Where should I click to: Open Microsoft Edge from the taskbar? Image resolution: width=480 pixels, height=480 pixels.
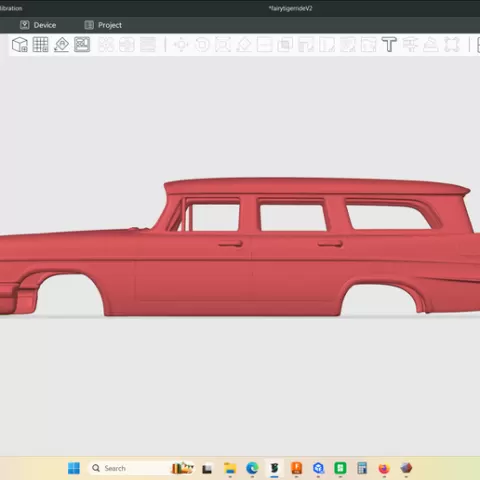click(252, 468)
